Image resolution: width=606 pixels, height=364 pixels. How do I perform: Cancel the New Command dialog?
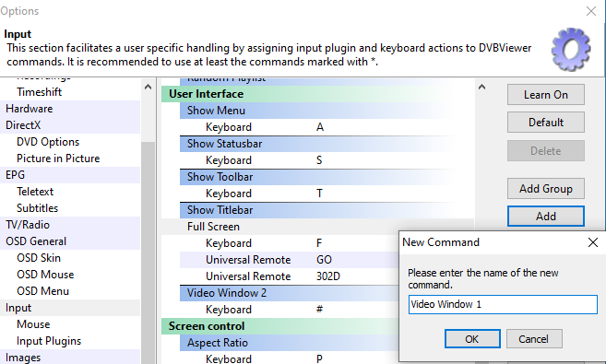point(534,339)
